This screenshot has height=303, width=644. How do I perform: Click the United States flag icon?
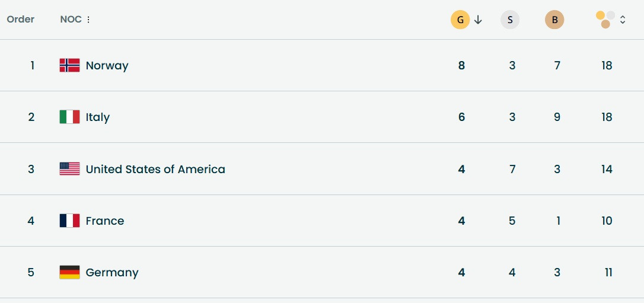point(69,169)
